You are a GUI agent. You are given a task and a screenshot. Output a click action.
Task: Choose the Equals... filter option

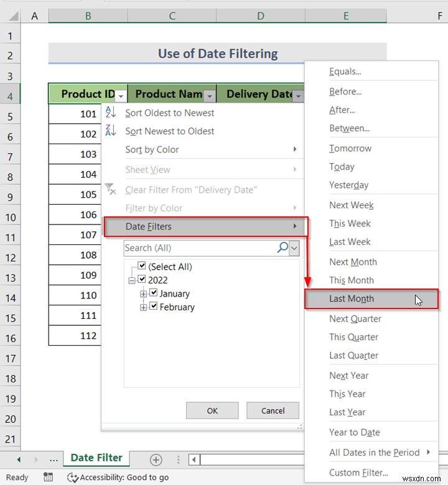(345, 72)
